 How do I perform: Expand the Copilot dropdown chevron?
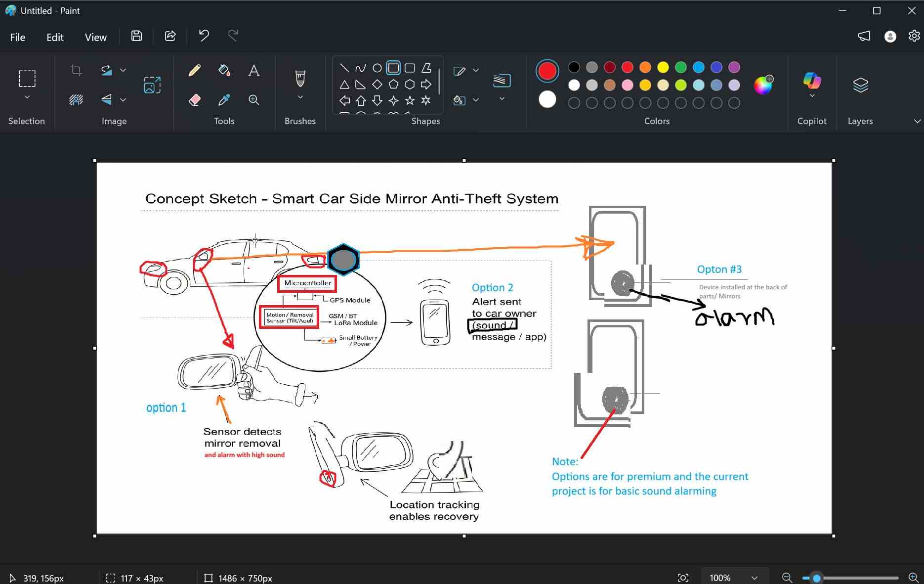click(x=812, y=96)
